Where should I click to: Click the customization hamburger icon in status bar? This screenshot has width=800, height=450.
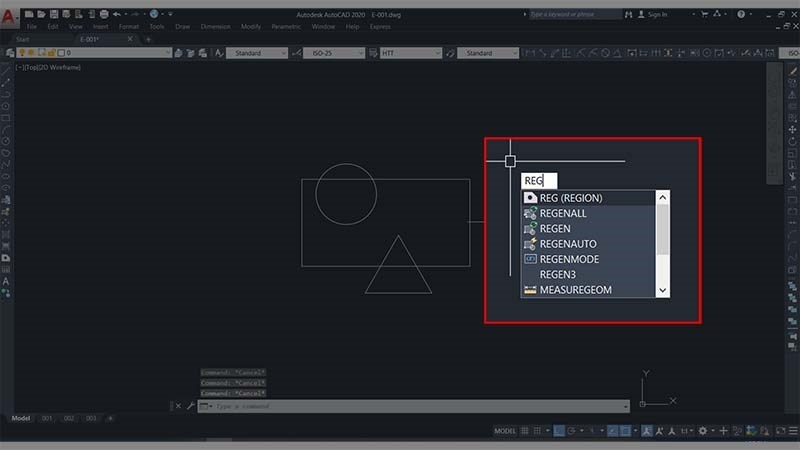pos(793,431)
